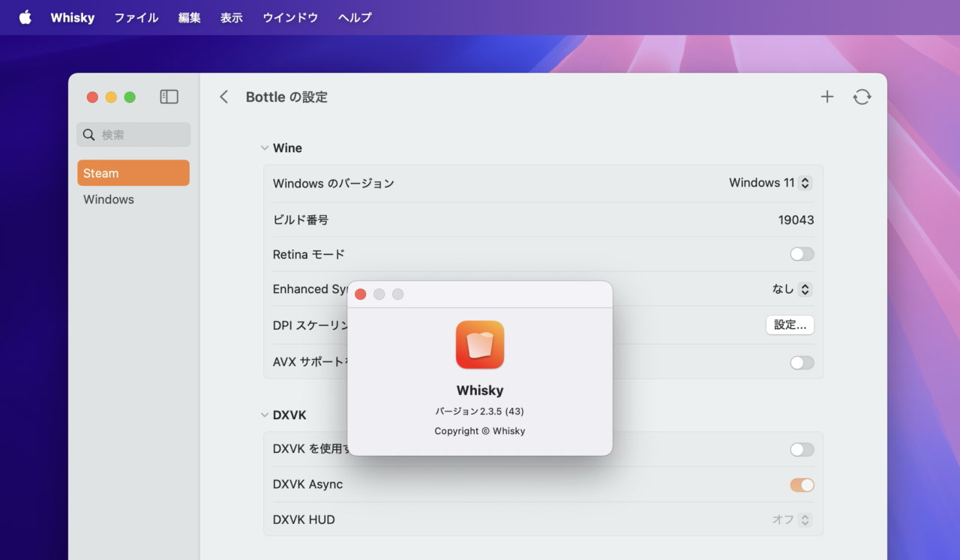The image size is (960, 560).
Task: Turn on the AVX サポート switch
Action: pyautogui.click(x=802, y=363)
